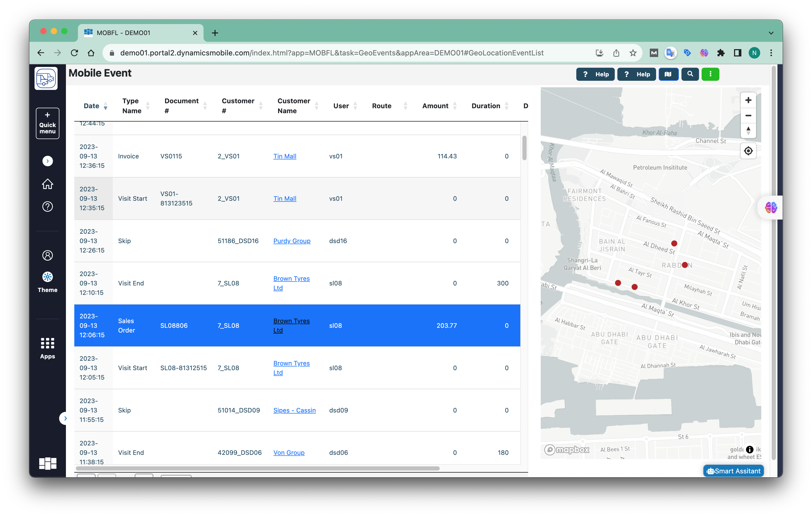Open the green more-options menu button

pos(710,74)
